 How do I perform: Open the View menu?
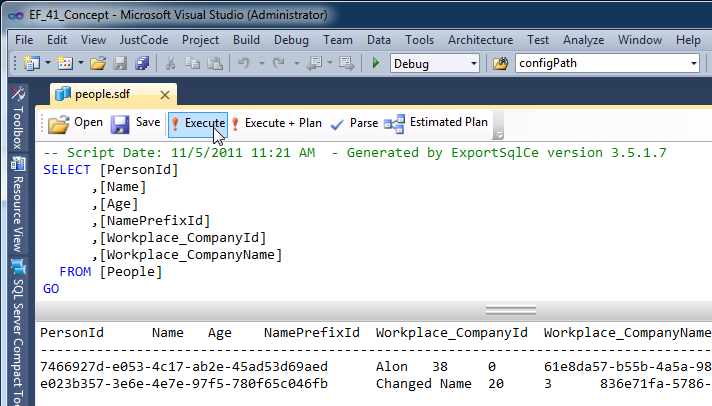click(93, 40)
